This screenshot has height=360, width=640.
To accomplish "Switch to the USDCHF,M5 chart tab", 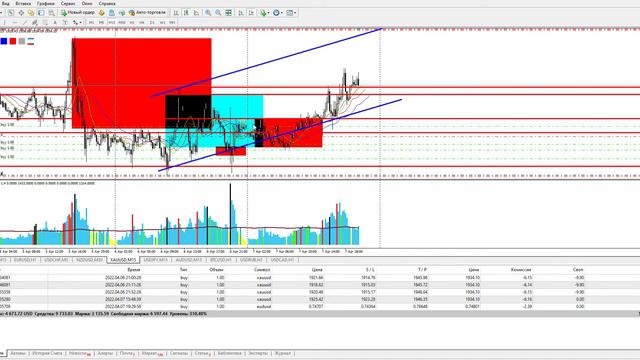I will (56, 260).
